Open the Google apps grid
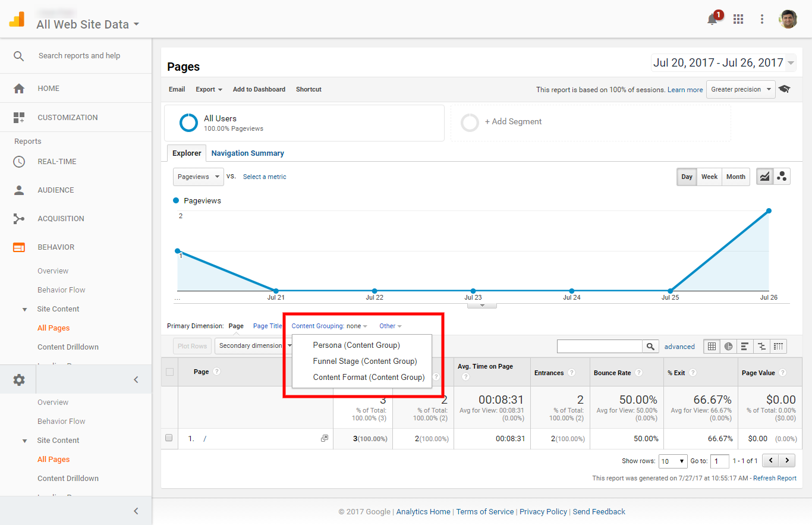 (x=738, y=19)
